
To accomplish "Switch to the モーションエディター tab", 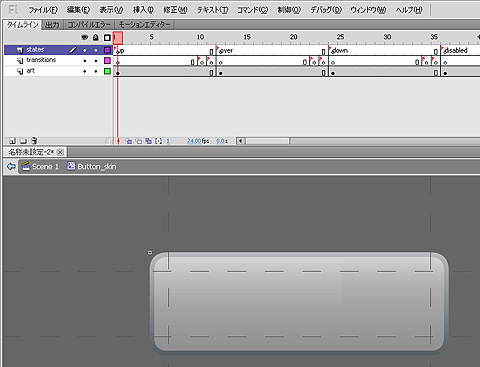I will (x=144, y=25).
